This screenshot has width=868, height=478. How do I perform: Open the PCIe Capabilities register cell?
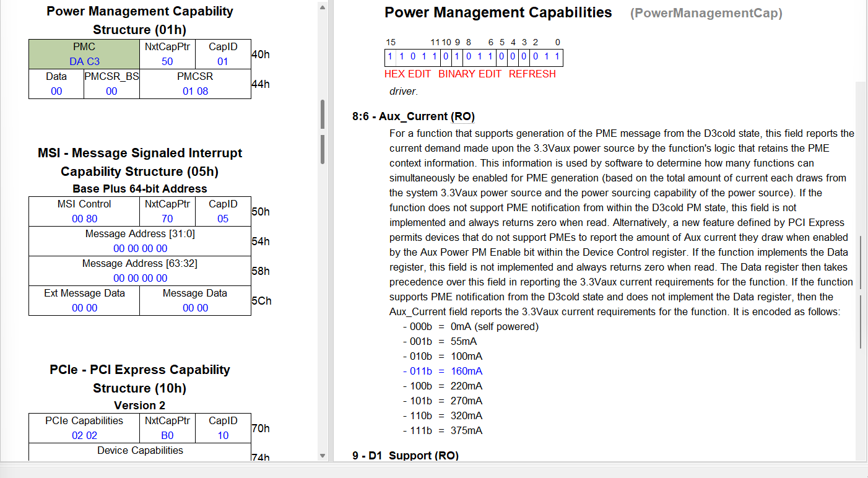click(84, 428)
